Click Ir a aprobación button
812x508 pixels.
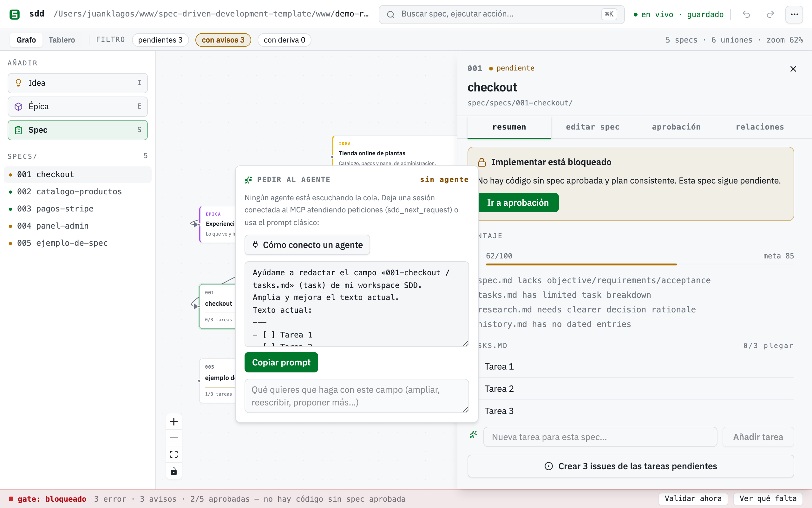pos(518,203)
